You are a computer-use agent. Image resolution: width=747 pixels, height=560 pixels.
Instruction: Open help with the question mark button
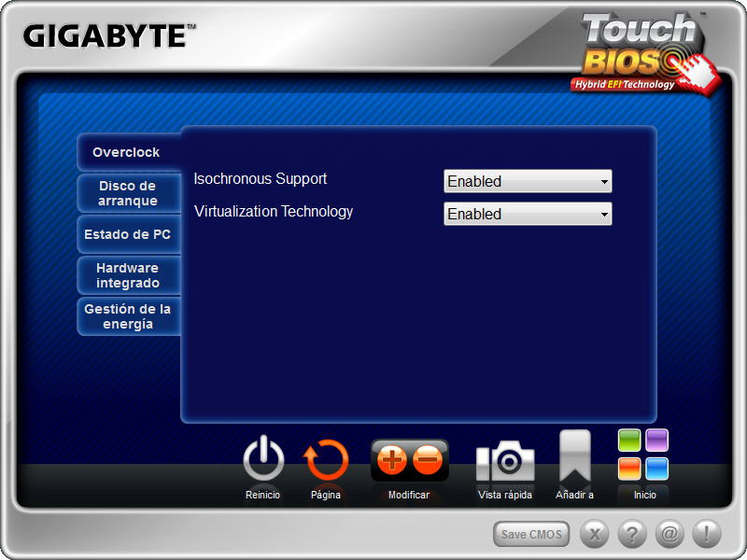(x=632, y=534)
